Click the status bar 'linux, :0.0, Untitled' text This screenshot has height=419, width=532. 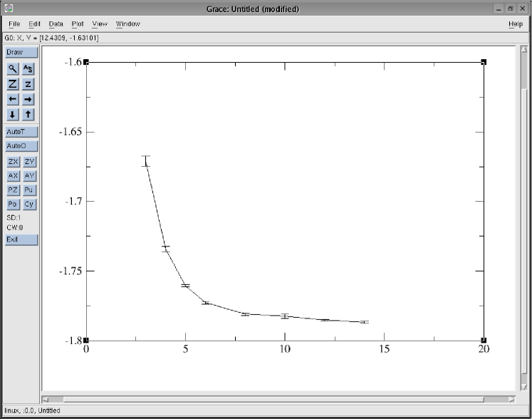pos(32,410)
